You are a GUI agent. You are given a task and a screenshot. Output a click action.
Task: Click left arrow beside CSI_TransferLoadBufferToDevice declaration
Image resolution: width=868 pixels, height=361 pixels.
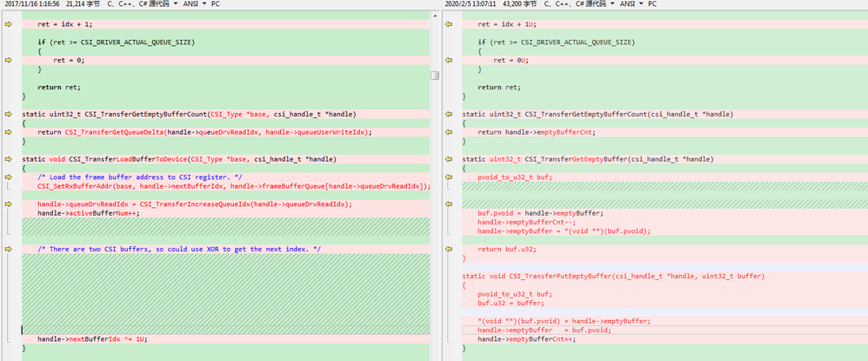click(x=8, y=159)
